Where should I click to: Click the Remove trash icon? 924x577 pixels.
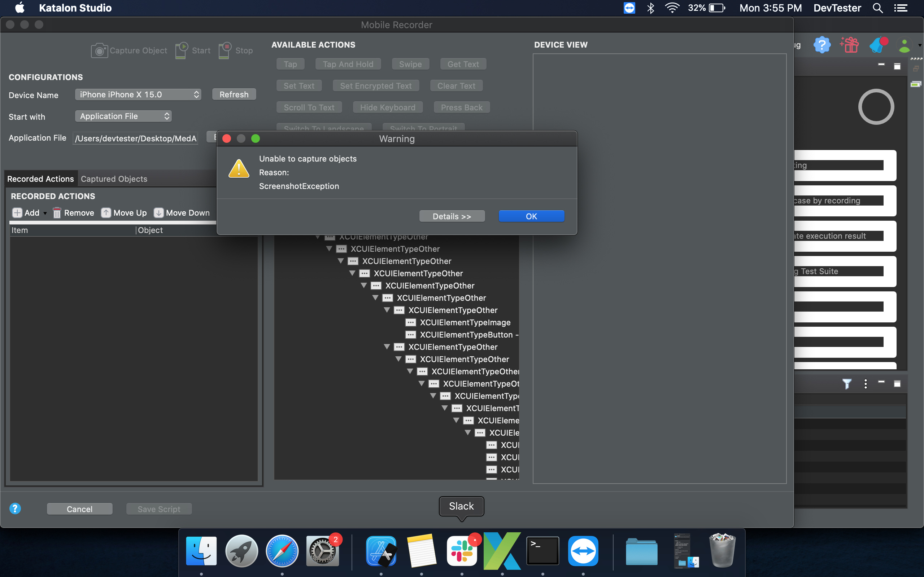pos(57,213)
